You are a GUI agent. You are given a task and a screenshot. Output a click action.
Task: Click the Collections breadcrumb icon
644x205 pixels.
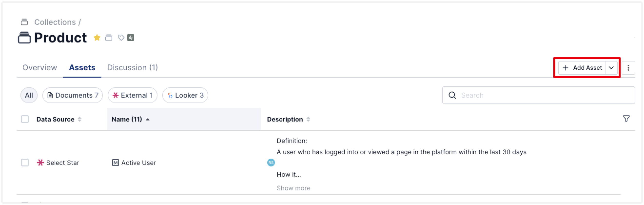[x=24, y=22]
